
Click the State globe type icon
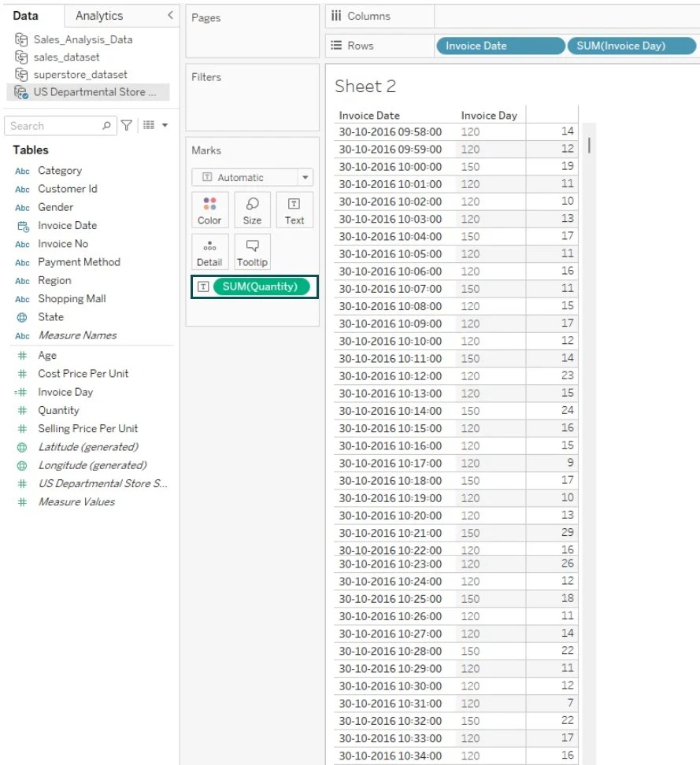tap(22, 318)
